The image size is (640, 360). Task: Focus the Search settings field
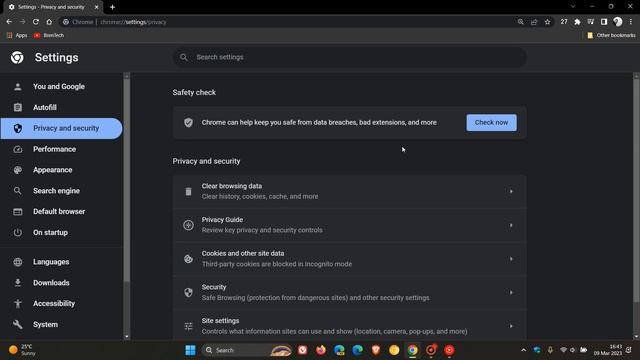click(349, 57)
